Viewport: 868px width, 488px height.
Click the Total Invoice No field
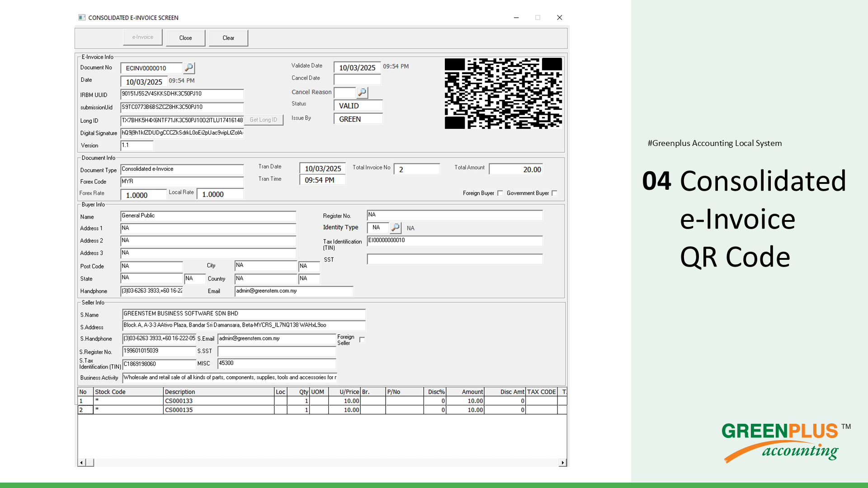(x=416, y=169)
